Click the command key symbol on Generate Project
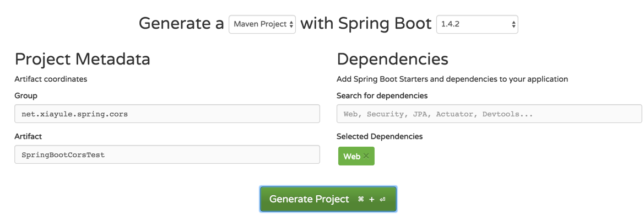This screenshot has width=644, height=219. tap(361, 199)
